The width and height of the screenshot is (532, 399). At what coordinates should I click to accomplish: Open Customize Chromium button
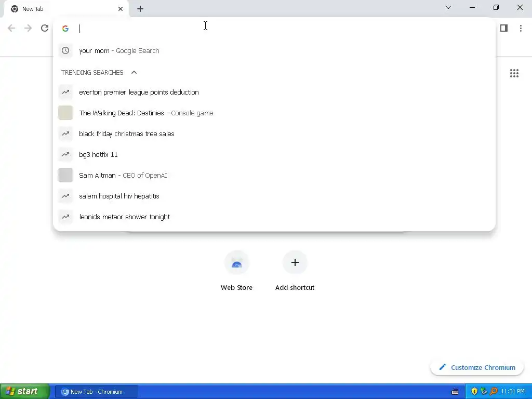pyautogui.click(x=477, y=367)
